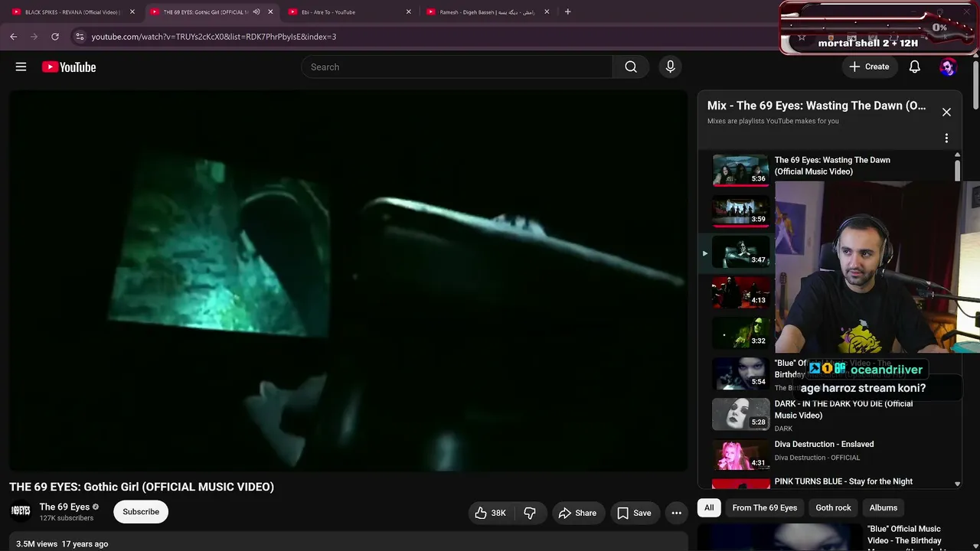Select the All filter chip
Viewport: 980px width, 551px height.
click(x=709, y=507)
